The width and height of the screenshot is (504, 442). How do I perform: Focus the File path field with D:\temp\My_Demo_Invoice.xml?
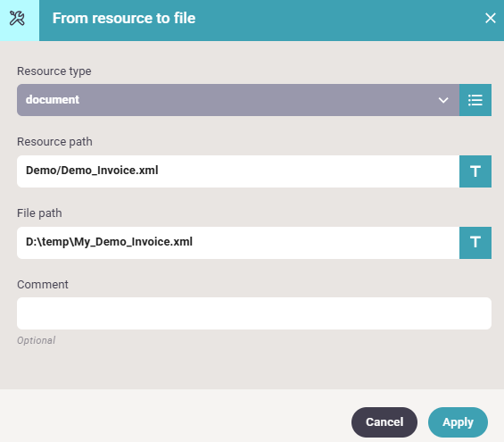point(238,243)
